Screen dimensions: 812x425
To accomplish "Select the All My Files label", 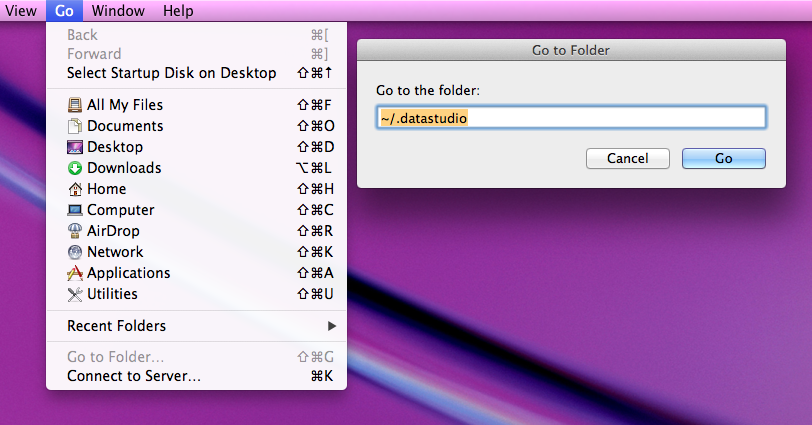I will click(x=125, y=105).
